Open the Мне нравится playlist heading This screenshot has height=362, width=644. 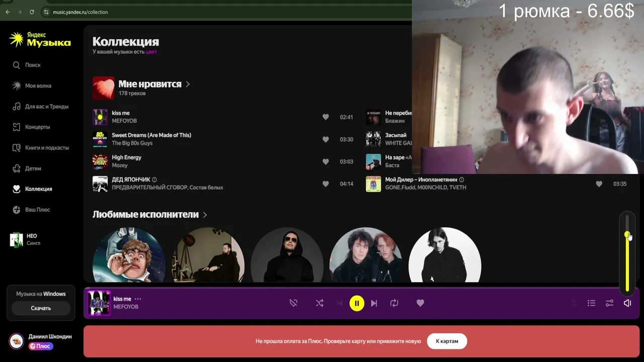(x=150, y=84)
